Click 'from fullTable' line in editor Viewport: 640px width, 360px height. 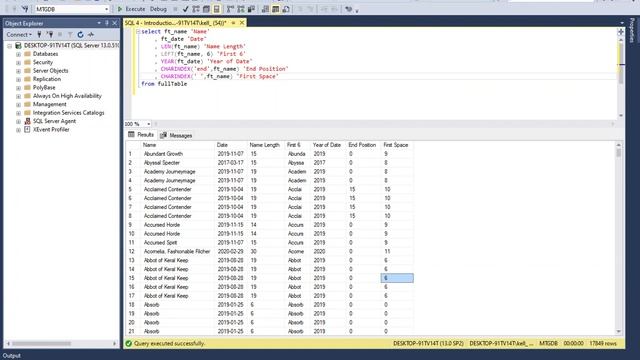(x=164, y=84)
